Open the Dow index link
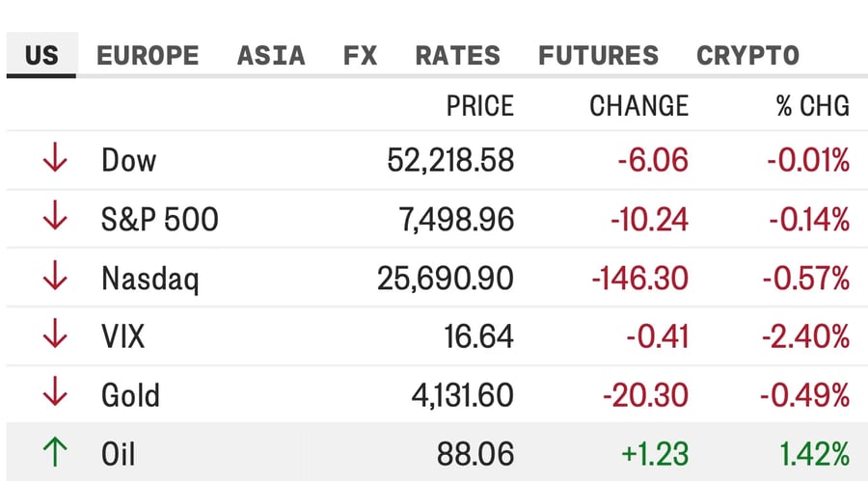 click(128, 161)
